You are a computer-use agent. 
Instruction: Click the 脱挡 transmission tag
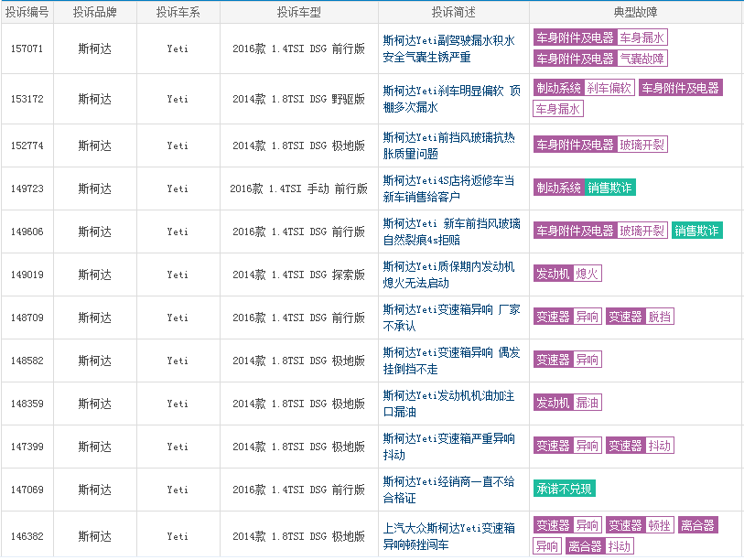point(660,317)
